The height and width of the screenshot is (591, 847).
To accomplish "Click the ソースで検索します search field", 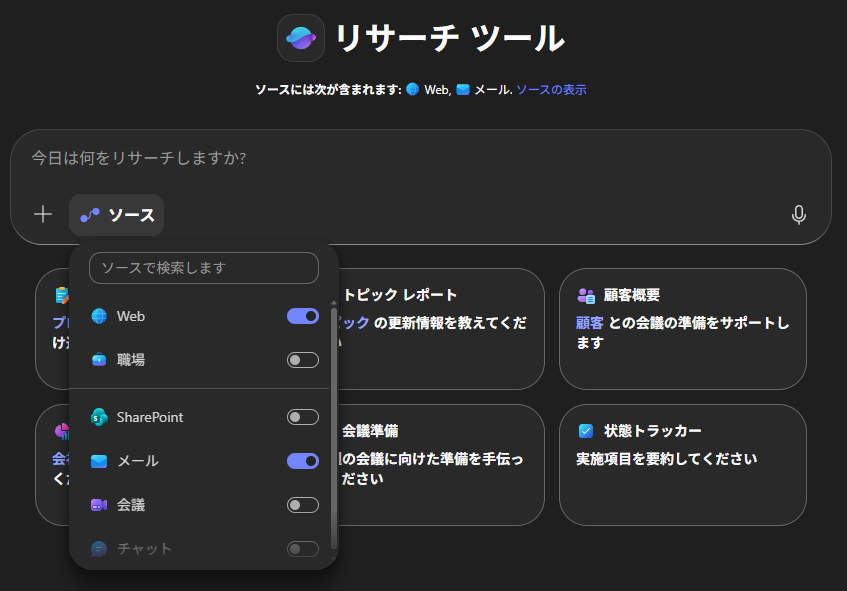I will click(204, 268).
